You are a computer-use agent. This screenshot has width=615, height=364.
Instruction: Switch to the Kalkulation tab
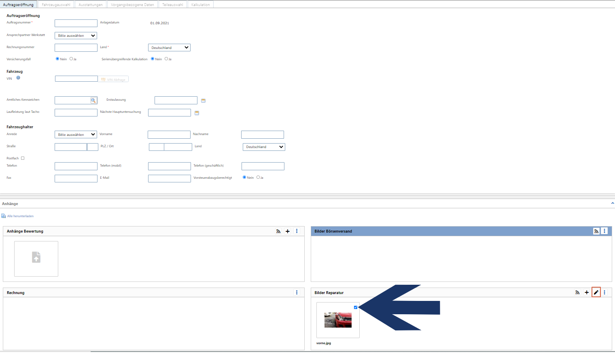click(200, 4)
